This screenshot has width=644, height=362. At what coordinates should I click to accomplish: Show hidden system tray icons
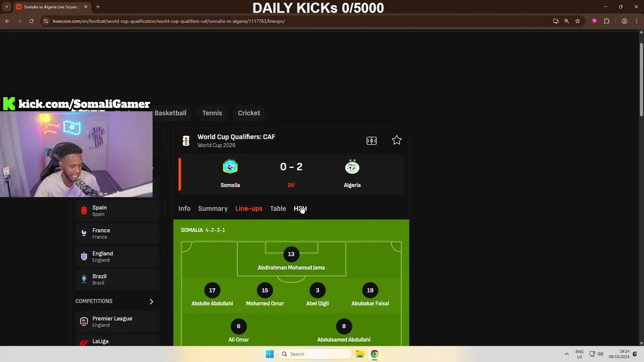tap(567, 354)
